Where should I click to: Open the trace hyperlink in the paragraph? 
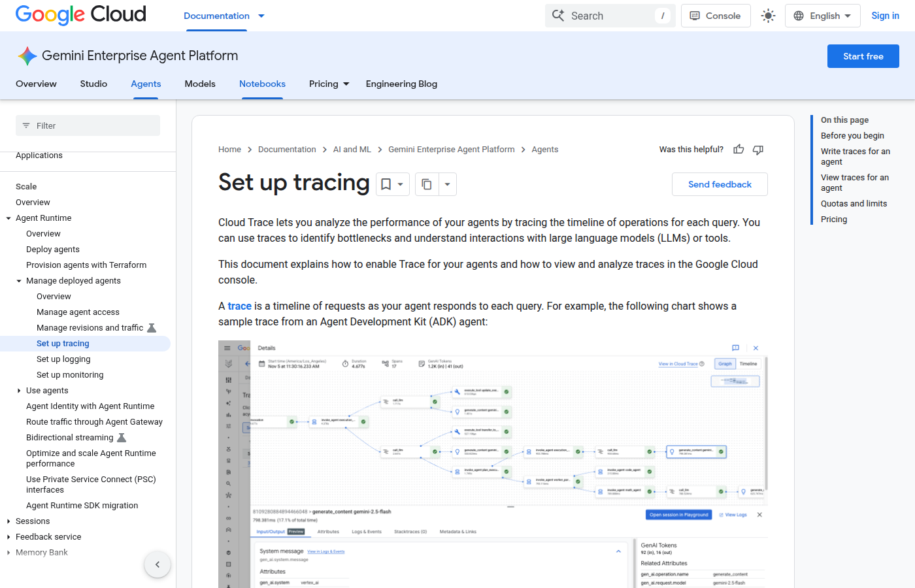coord(239,306)
